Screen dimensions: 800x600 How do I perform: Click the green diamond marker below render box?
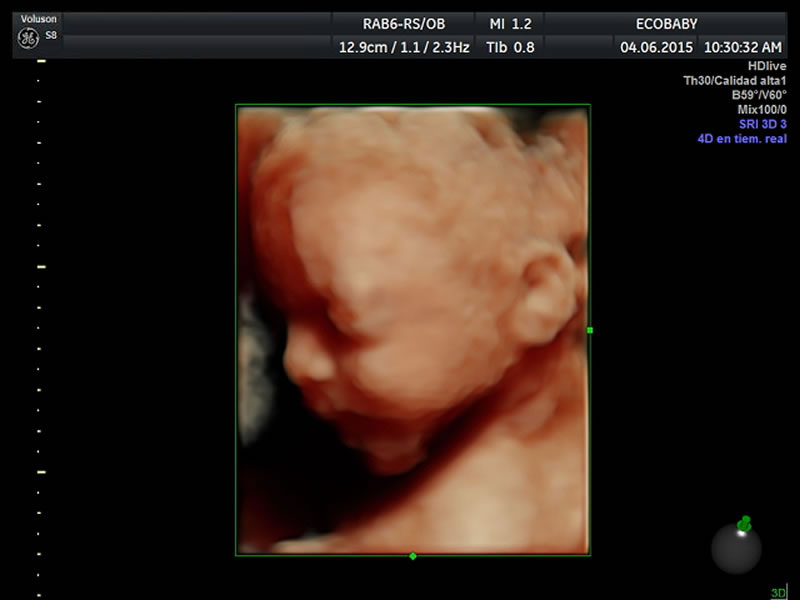(413, 556)
